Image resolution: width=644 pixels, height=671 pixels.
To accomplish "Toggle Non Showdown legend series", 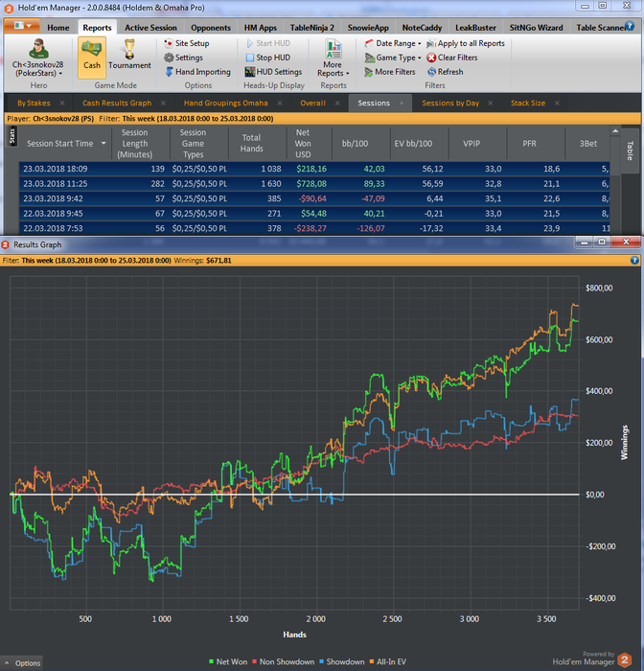I will [x=284, y=661].
